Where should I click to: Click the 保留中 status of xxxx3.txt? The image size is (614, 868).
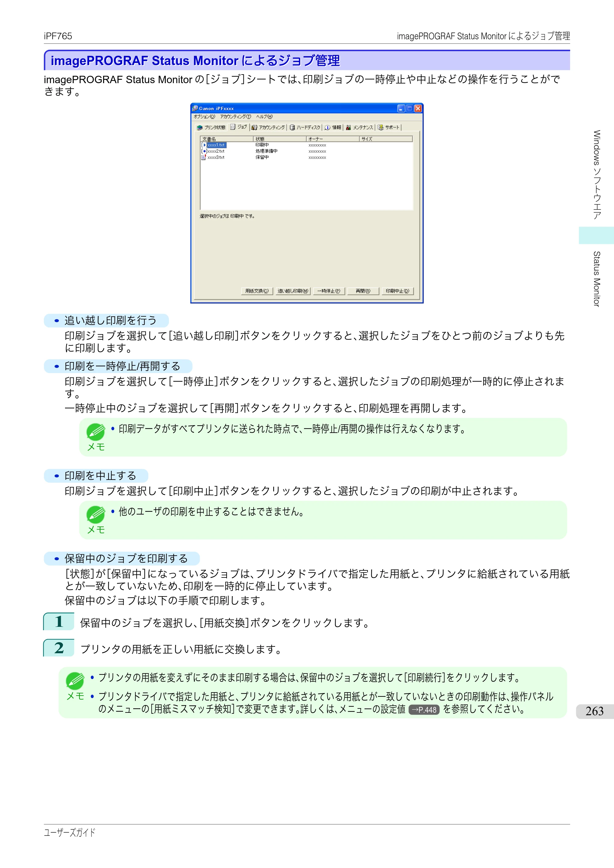[x=262, y=157]
